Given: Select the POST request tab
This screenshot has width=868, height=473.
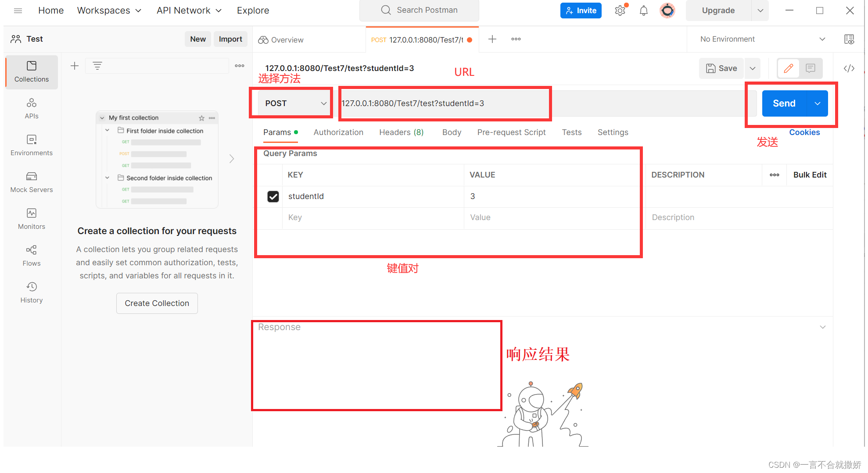Looking at the screenshot, I should pos(421,40).
